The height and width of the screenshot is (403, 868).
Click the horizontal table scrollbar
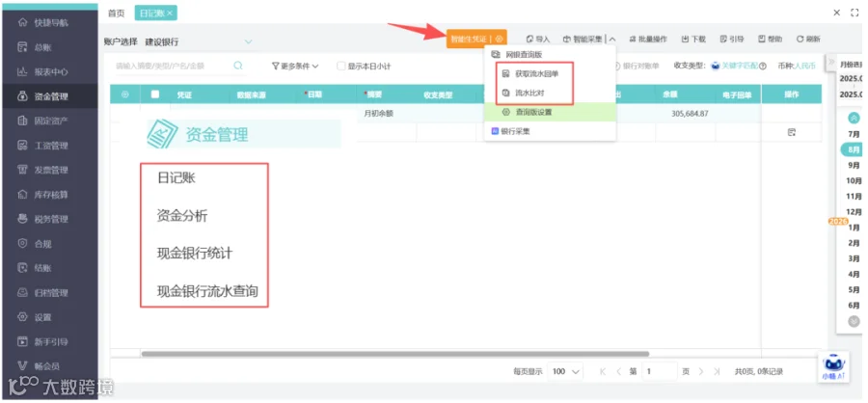[395, 353]
